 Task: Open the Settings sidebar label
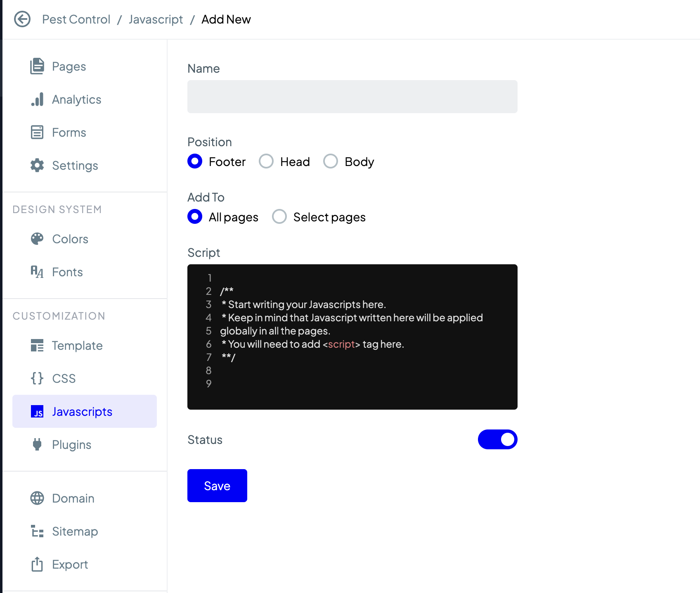tap(75, 166)
